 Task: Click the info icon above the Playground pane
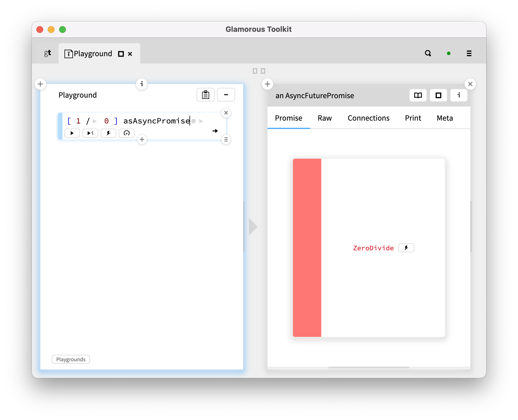141,84
